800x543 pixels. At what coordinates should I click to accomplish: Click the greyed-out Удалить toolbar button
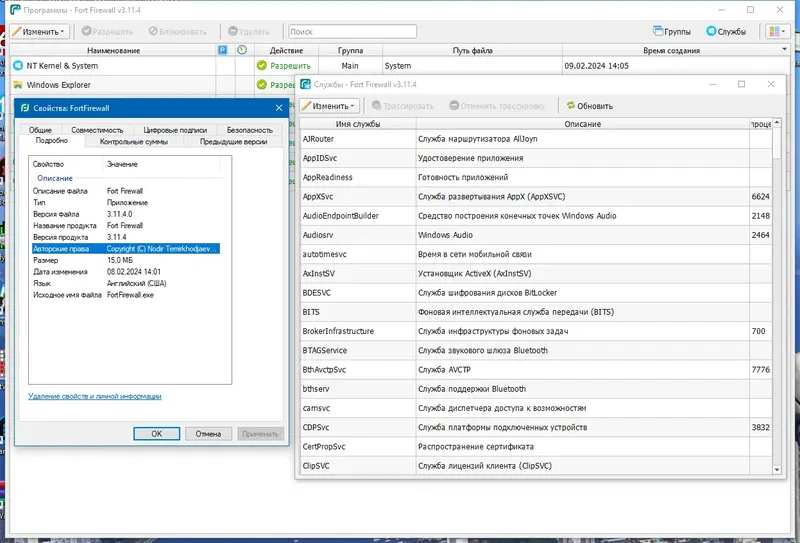248,32
